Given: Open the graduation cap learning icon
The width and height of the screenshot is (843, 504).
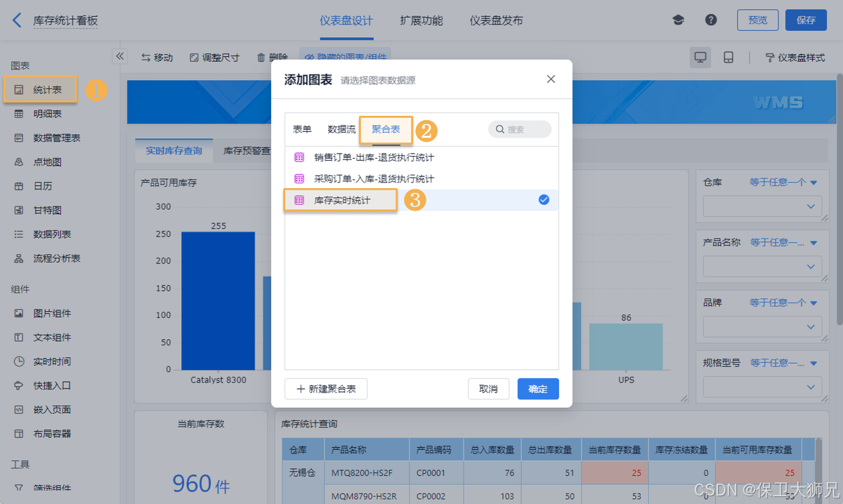Looking at the screenshot, I should pyautogui.click(x=678, y=20).
